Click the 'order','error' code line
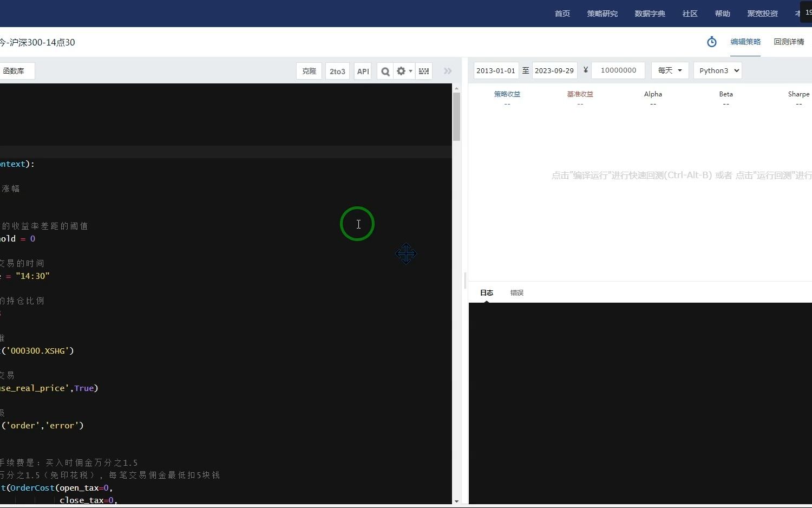The image size is (812, 508). pos(42,426)
